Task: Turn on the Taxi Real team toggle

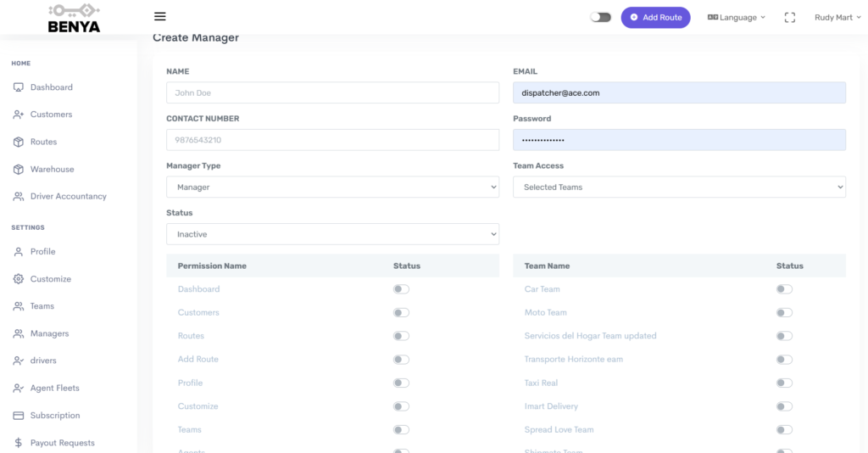Action: click(784, 383)
